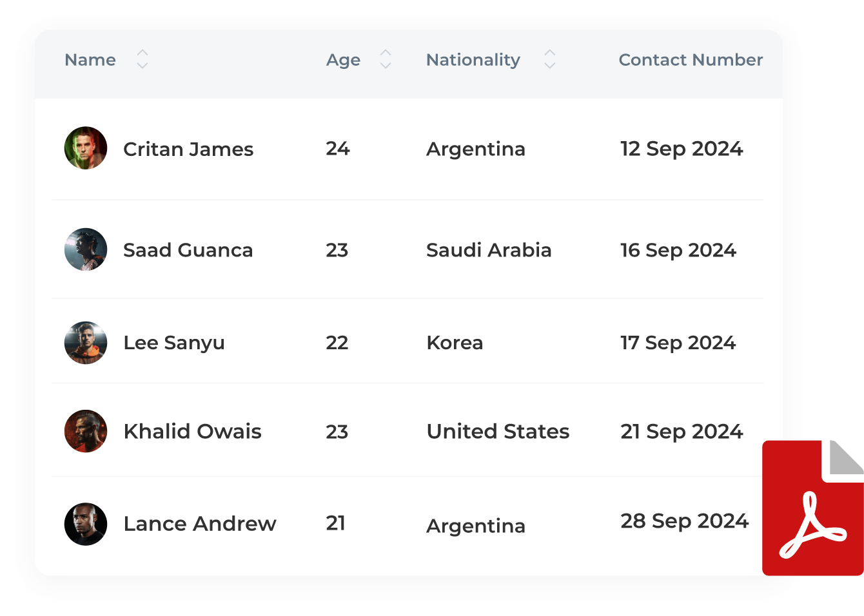Open the Lance Andrew row name
Viewport: 864px width, 616px height.
(x=199, y=524)
